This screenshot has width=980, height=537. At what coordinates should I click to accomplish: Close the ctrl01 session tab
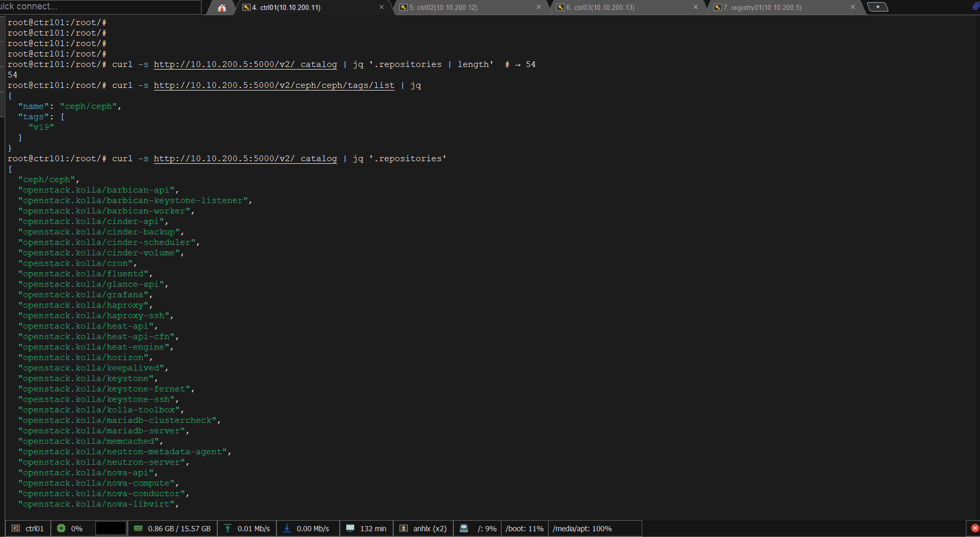[382, 7]
